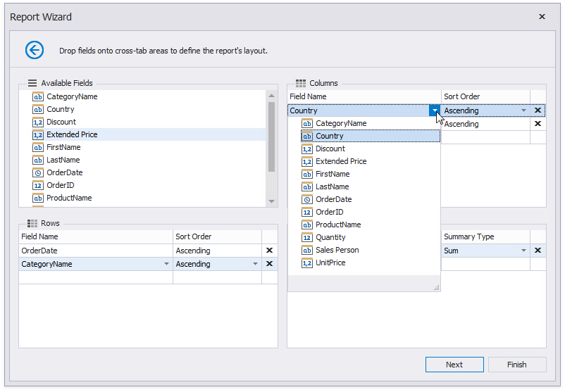Pick UnitPrice from the field dropdown

point(330,263)
